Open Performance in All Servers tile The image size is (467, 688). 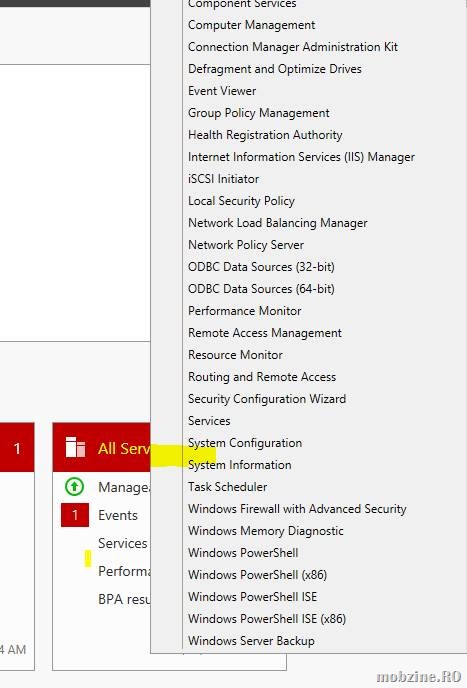124,571
